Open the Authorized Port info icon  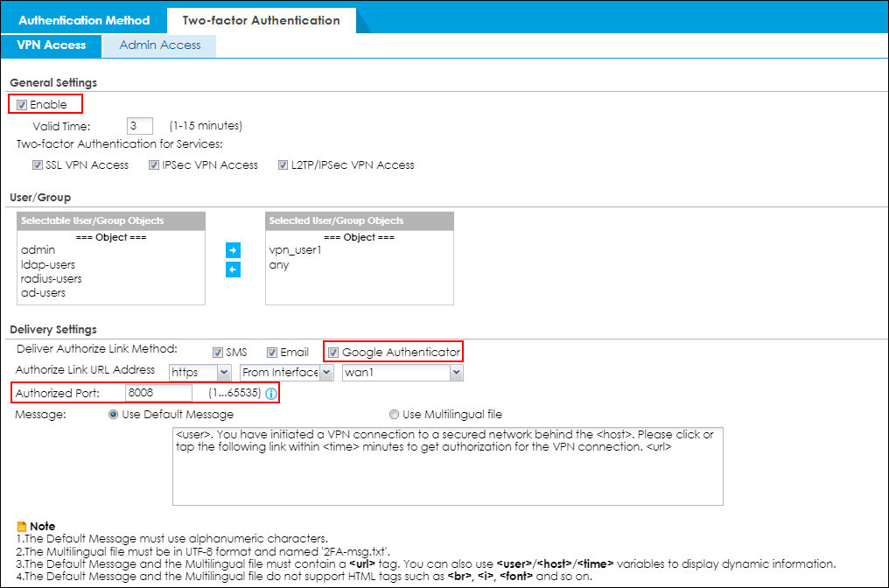pos(271,394)
